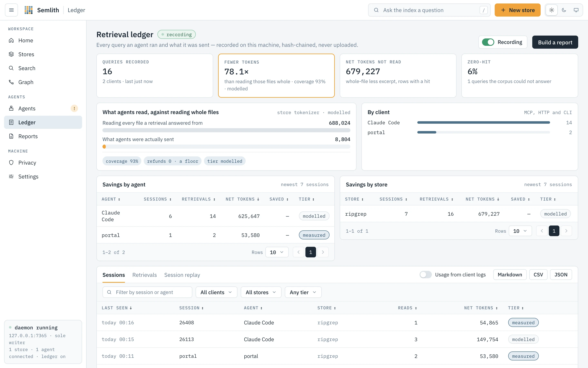The height and width of the screenshot is (368, 588).
Task: Open the All clients filter dropdown
Action: (216, 292)
